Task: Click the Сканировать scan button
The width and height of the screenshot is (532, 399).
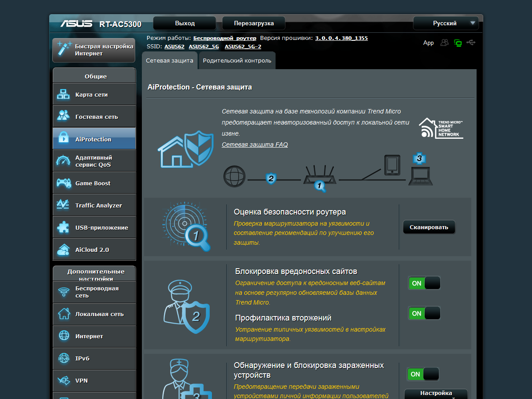Action: pos(429,227)
